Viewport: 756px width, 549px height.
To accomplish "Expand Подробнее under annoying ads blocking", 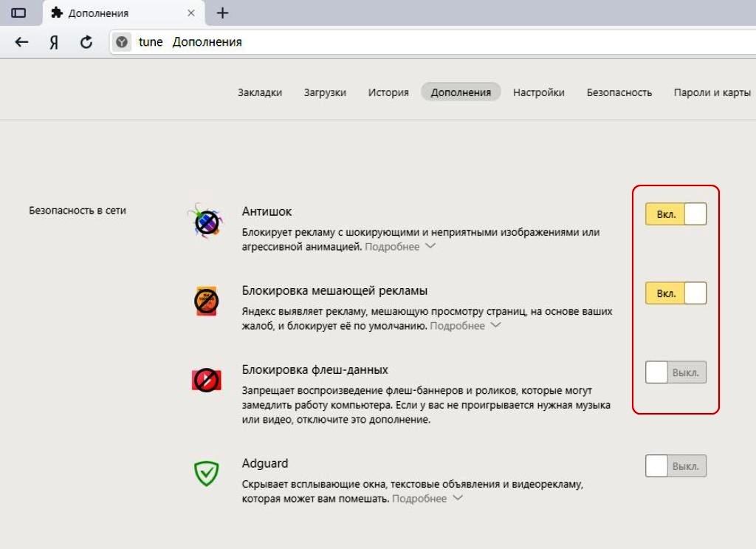I will click(x=465, y=326).
